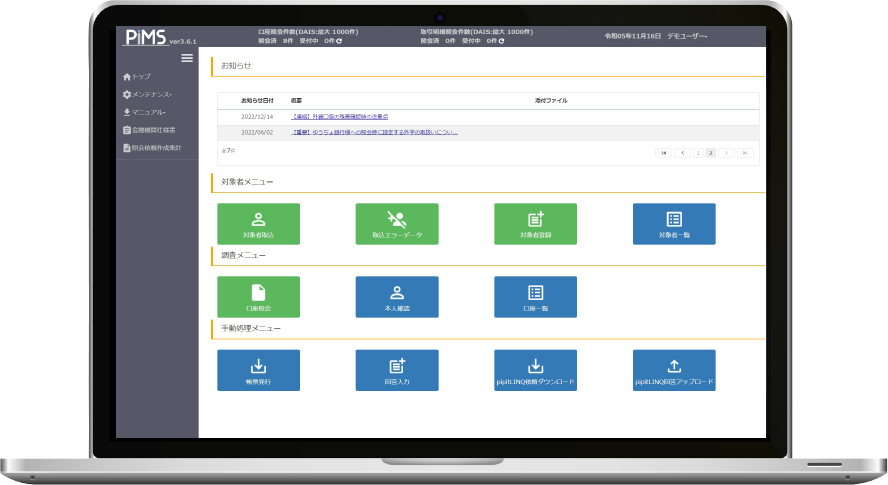
Task: Open the 帳票発行 download tile
Action: click(x=258, y=370)
